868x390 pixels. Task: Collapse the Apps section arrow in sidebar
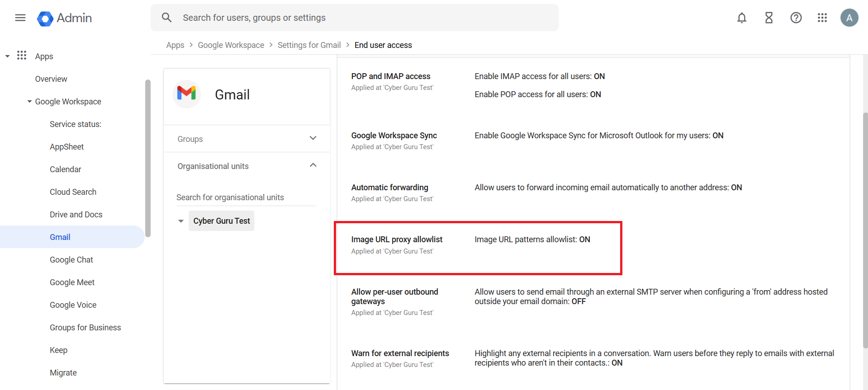click(x=7, y=56)
